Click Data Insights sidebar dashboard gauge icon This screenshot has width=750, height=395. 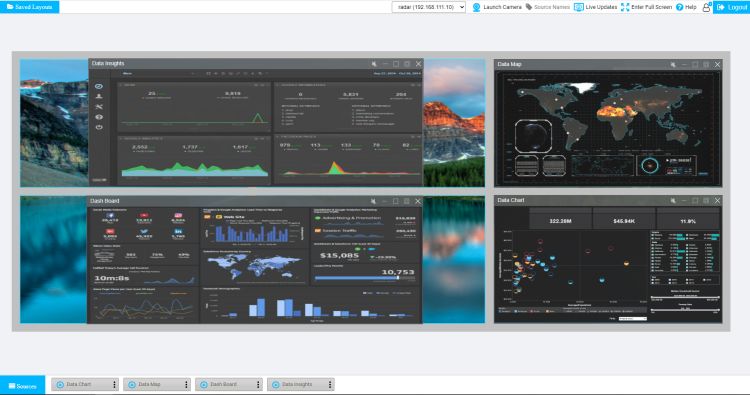(x=99, y=86)
